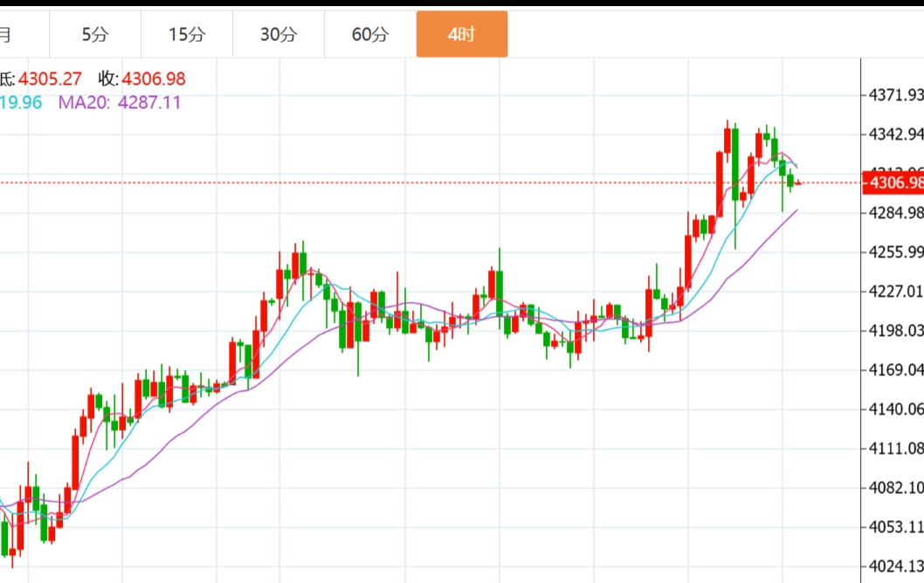924x583 pixels.
Task: Open the 30分 timeframe tab
Action: (279, 35)
